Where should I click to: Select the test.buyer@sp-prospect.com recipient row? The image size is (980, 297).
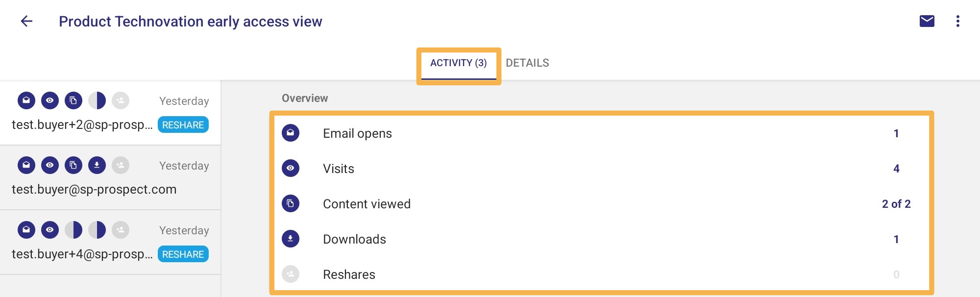pos(110,178)
